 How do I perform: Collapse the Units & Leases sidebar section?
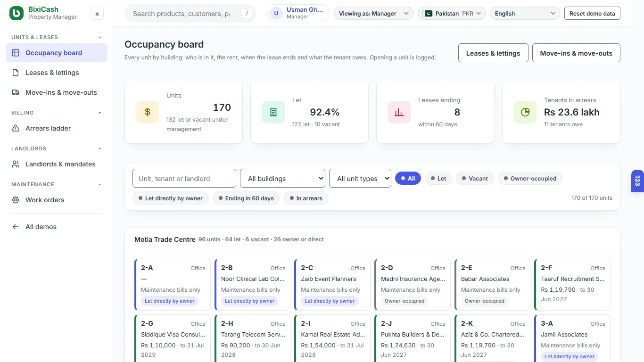click(x=57, y=37)
